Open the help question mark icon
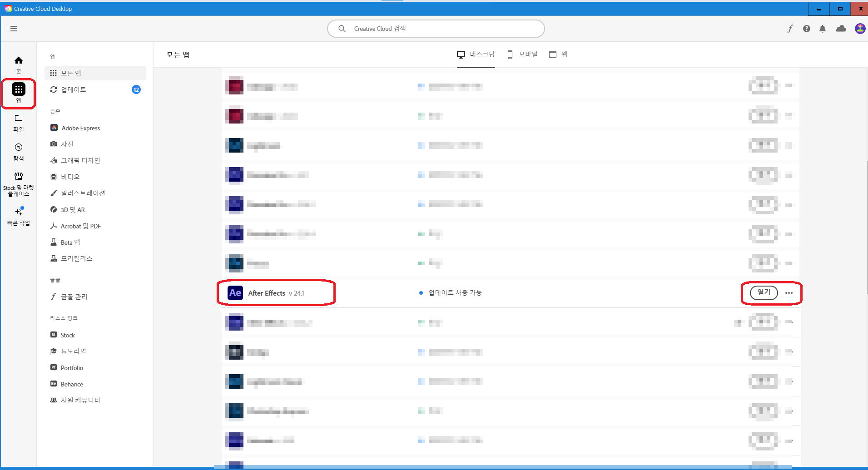 coord(807,28)
